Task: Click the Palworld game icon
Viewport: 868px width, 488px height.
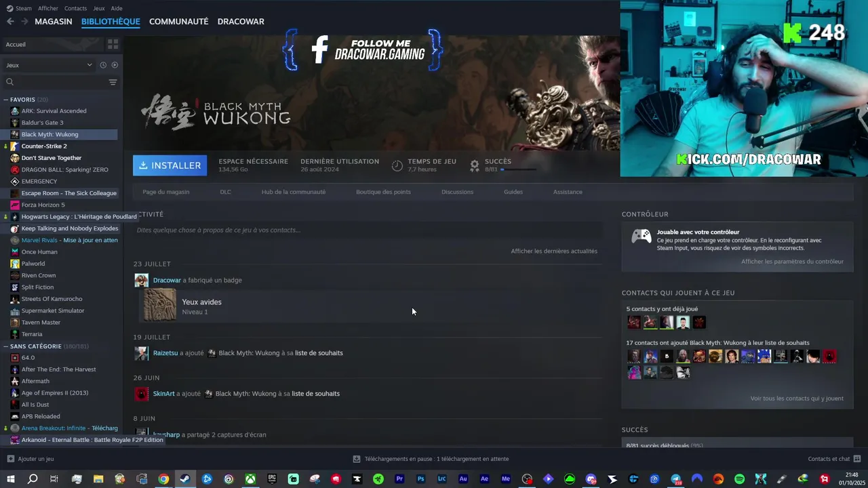Action: coord(15,264)
